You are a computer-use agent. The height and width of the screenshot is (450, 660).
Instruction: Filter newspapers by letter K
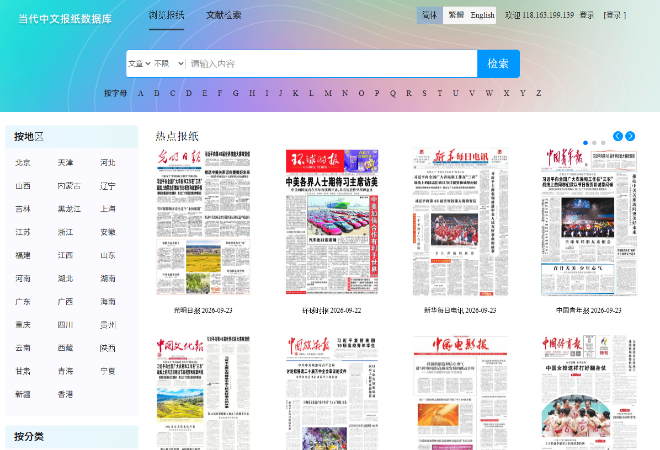click(295, 93)
